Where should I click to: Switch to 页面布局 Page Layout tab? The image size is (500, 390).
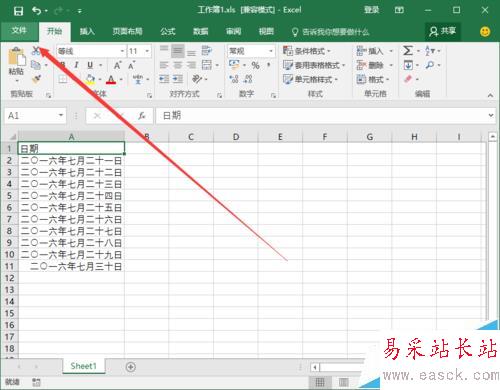tap(127, 32)
